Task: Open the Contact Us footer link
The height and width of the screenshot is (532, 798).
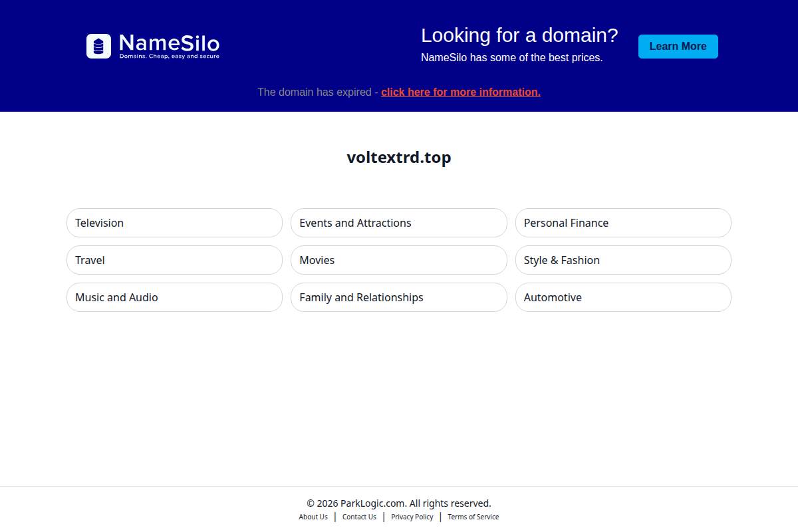Action: tap(359, 517)
